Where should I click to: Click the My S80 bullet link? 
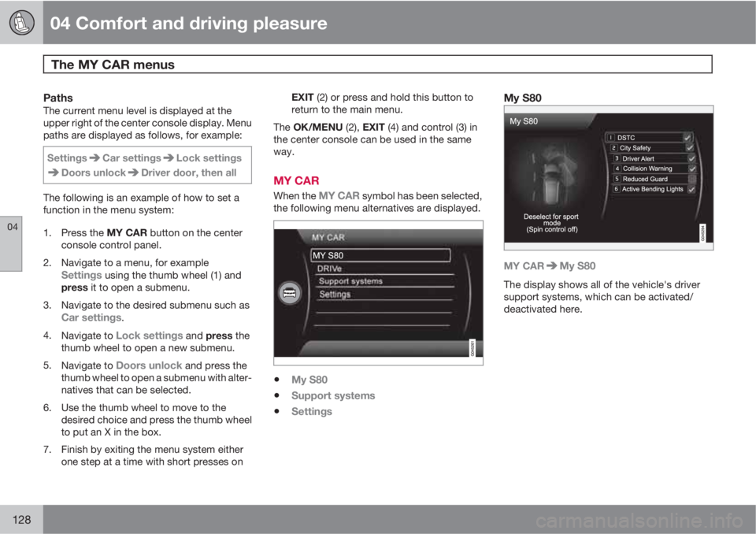click(309, 380)
